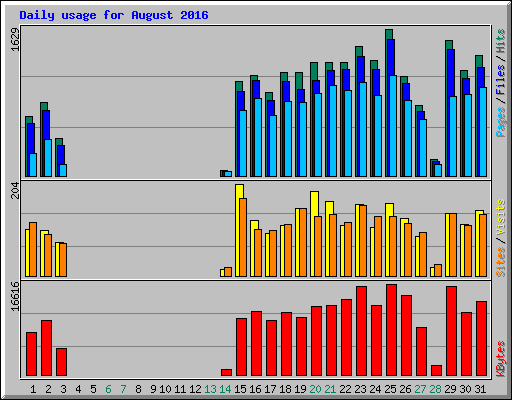Click day label 9 on the x-axis
The image size is (512, 400).
point(153,389)
